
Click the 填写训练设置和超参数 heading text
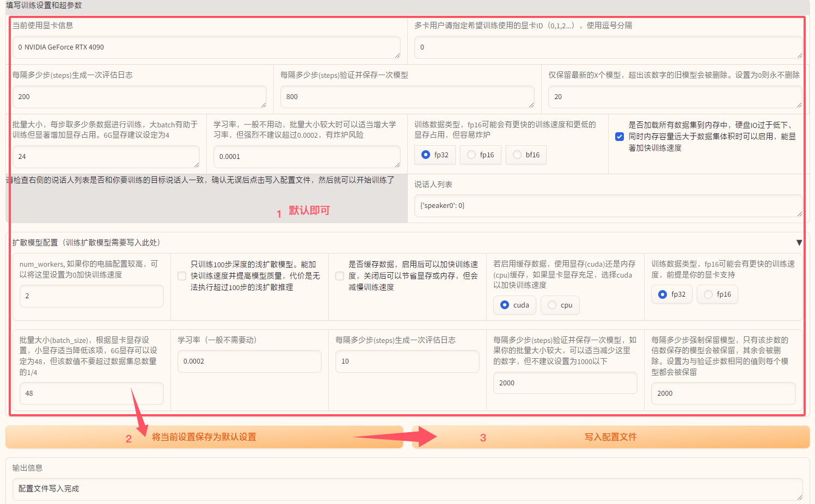(x=44, y=5)
